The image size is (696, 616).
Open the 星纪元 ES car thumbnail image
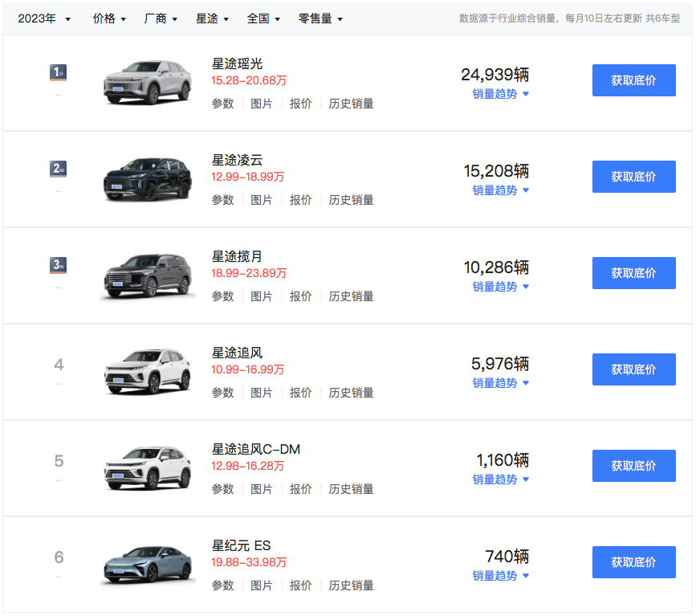(148, 564)
